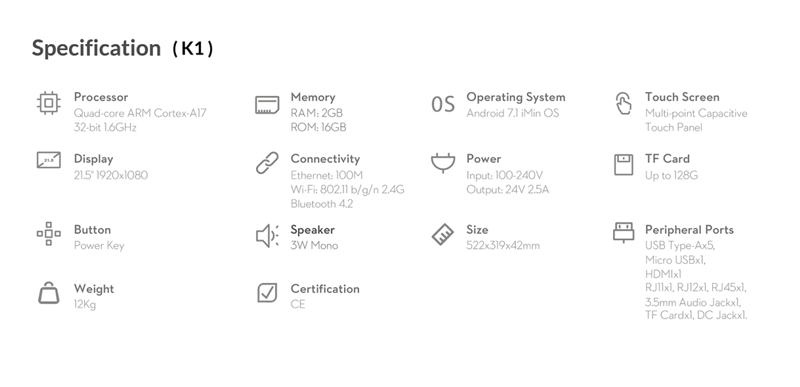Click the Power plug icon

pos(442,163)
